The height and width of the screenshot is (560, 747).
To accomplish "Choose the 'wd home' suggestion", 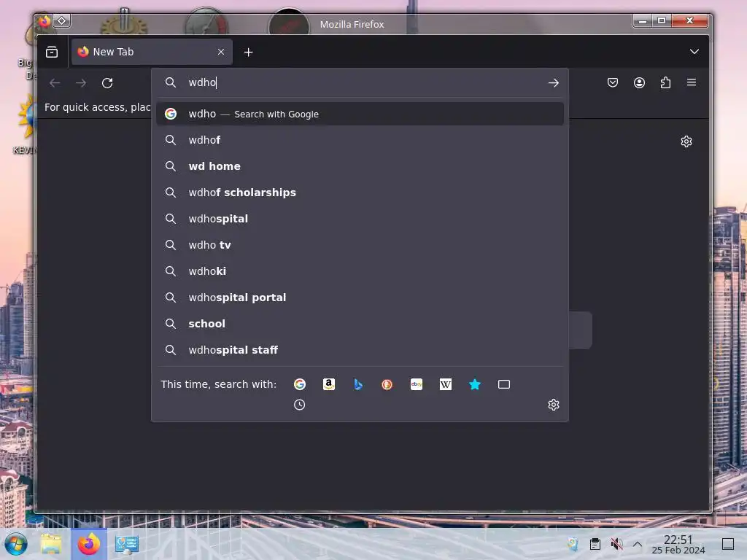I will click(x=360, y=166).
